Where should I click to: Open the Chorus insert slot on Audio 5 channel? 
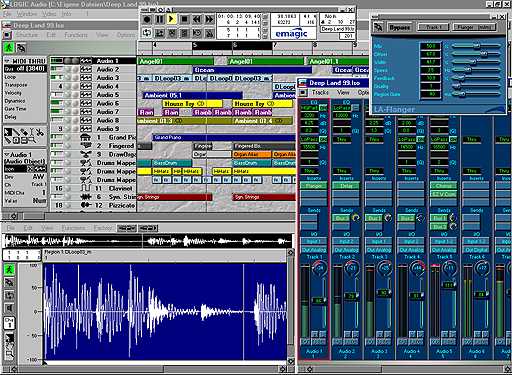[443, 186]
